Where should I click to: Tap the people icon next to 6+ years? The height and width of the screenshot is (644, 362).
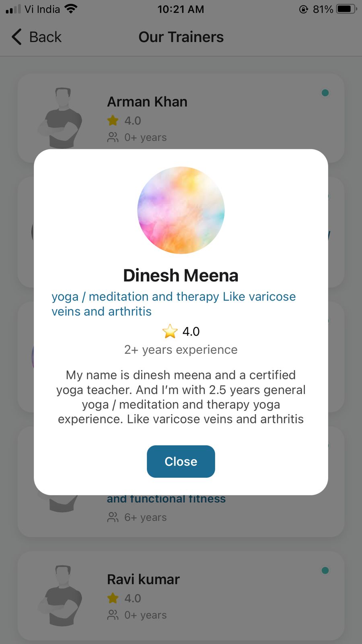click(x=113, y=517)
